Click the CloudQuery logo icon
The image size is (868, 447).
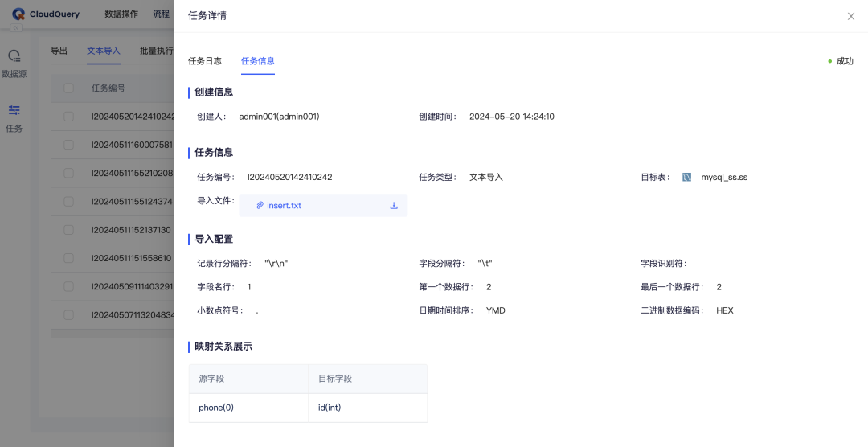click(x=18, y=14)
